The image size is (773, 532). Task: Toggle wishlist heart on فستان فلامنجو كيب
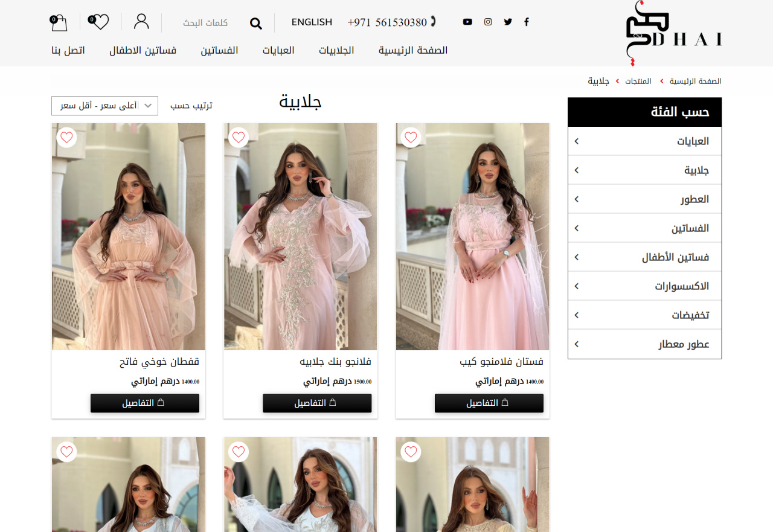click(411, 138)
